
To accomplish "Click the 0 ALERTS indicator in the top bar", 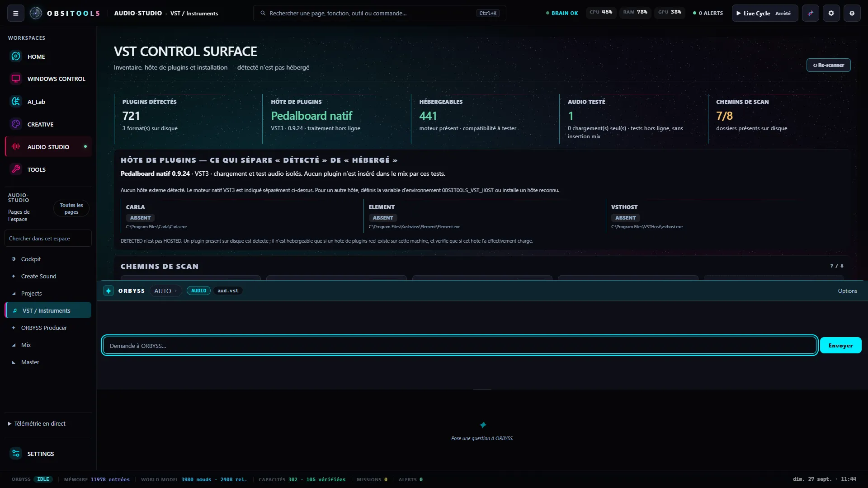I will [708, 13].
